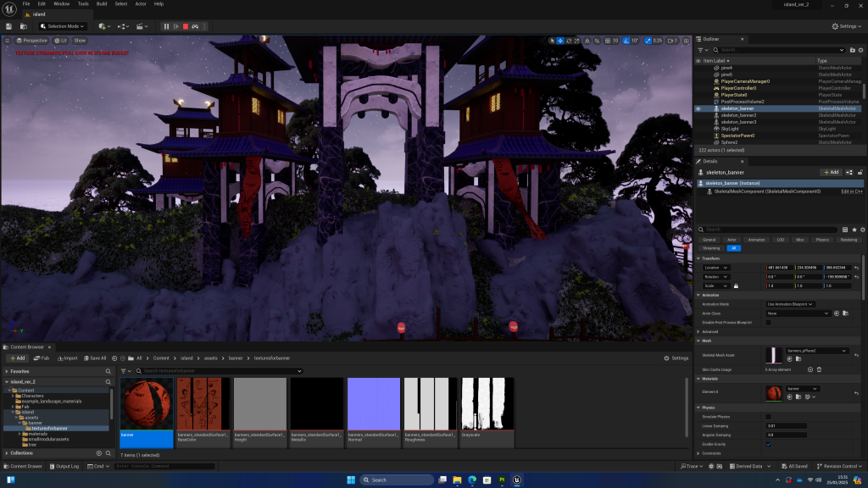Image resolution: width=868 pixels, height=488 pixels.
Task: Enable Disable Post Process Blueprint checkbox
Action: click(x=768, y=323)
